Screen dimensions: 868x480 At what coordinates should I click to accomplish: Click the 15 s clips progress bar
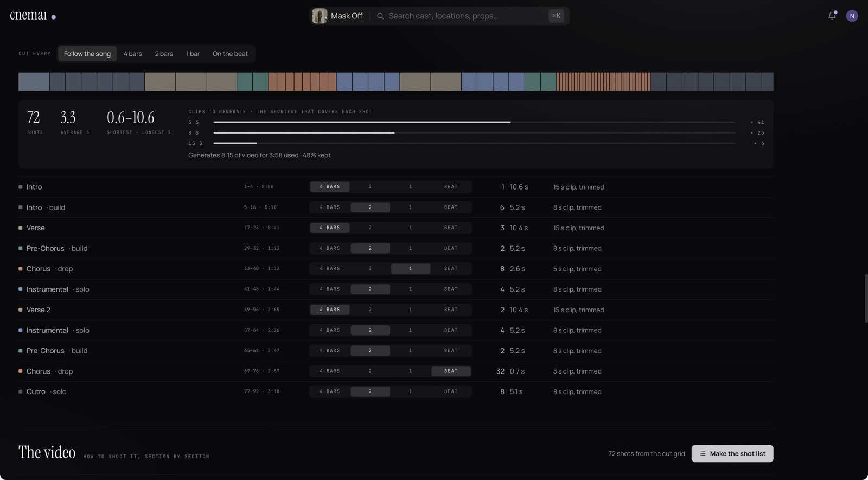(474, 143)
